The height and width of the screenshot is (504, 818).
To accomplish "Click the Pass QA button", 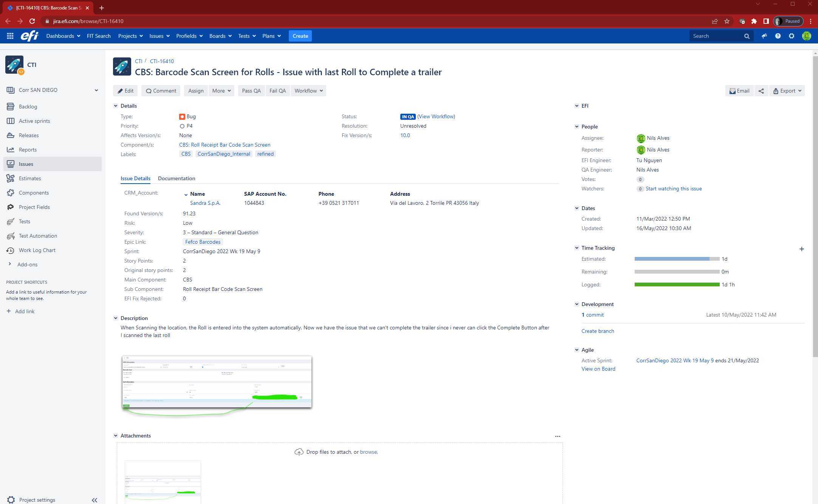I will pyautogui.click(x=251, y=91).
